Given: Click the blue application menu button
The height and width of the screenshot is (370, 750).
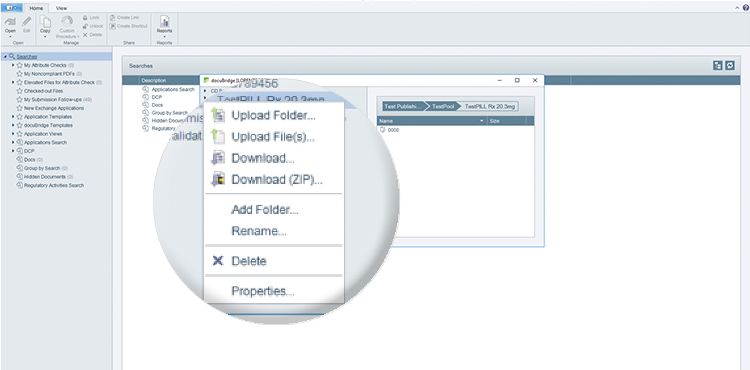Looking at the screenshot, I should click(x=11, y=8).
